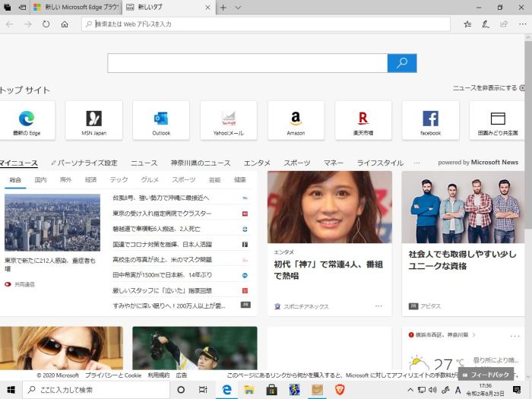Go to the browser home page icon
This screenshot has width=532, height=399.
click(x=65, y=24)
